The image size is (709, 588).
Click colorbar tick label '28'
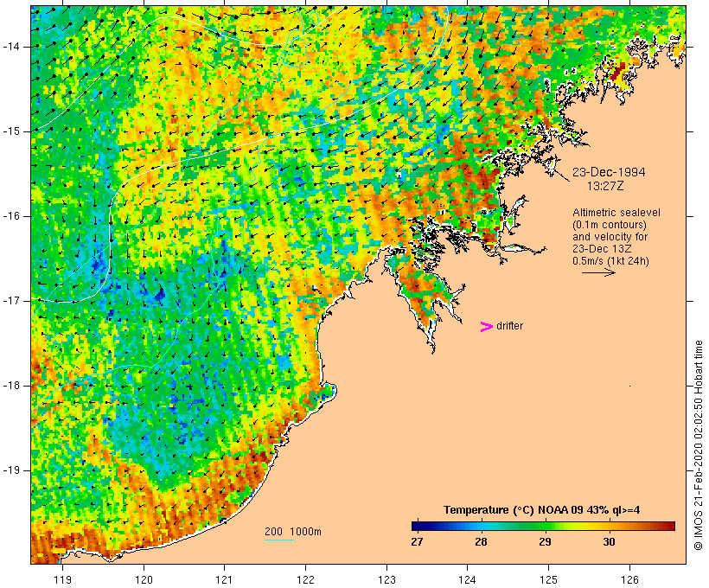tap(481, 541)
